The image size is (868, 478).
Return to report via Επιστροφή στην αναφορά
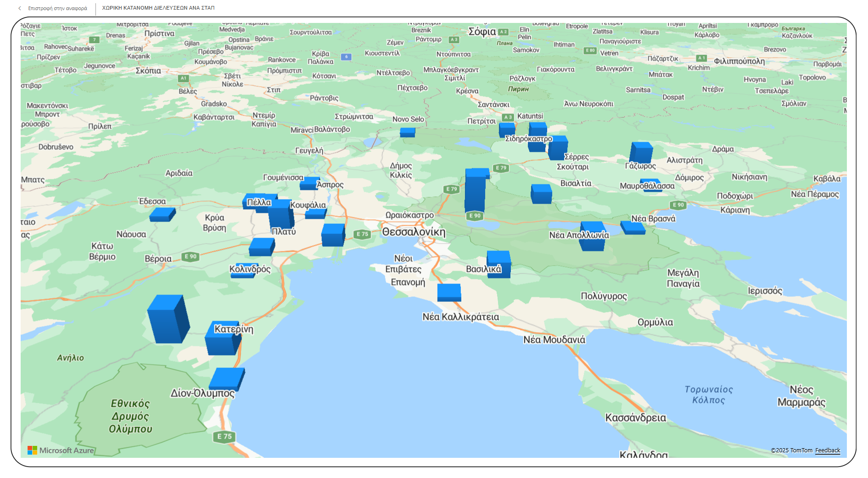(57, 8)
